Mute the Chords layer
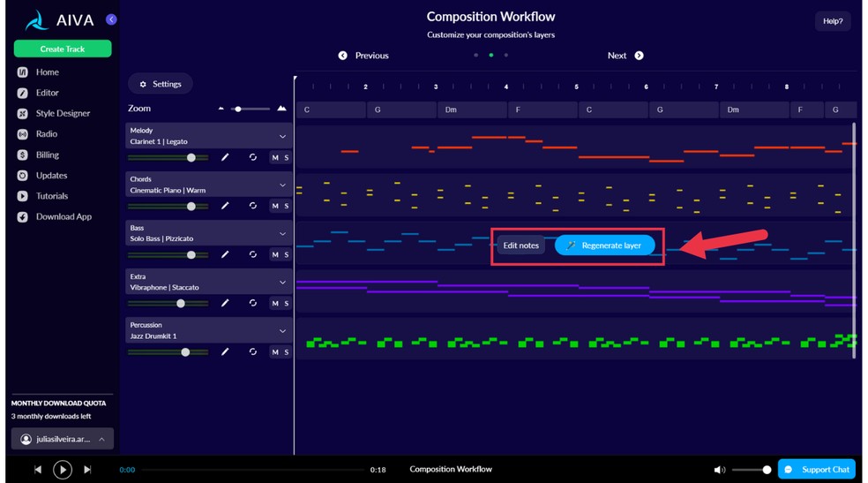Screen dimensions: 868x483 pyautogui.click(x=275, y=206)
